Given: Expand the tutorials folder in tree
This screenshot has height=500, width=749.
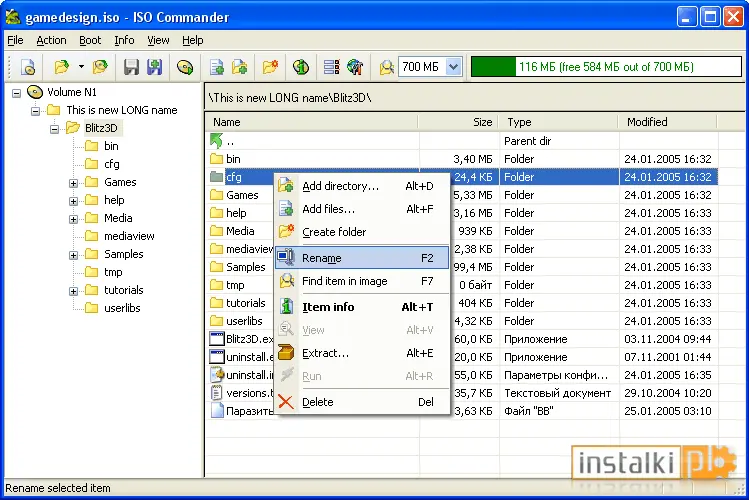Looking at the screenshot, I should [x=73, y=291].
